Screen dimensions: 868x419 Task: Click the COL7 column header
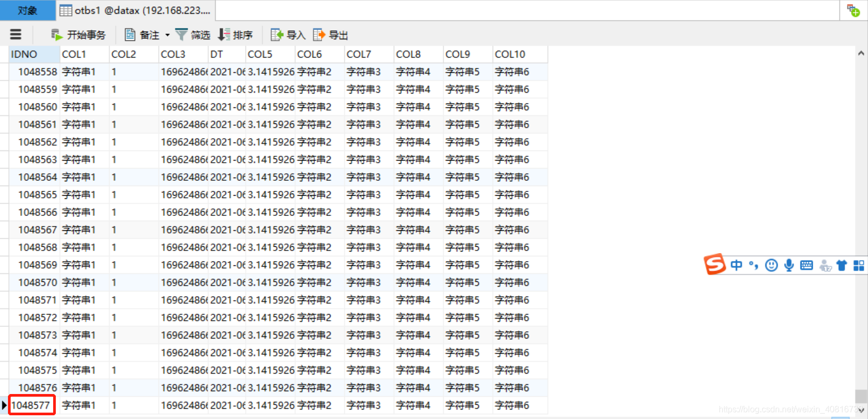pos(369,54)
